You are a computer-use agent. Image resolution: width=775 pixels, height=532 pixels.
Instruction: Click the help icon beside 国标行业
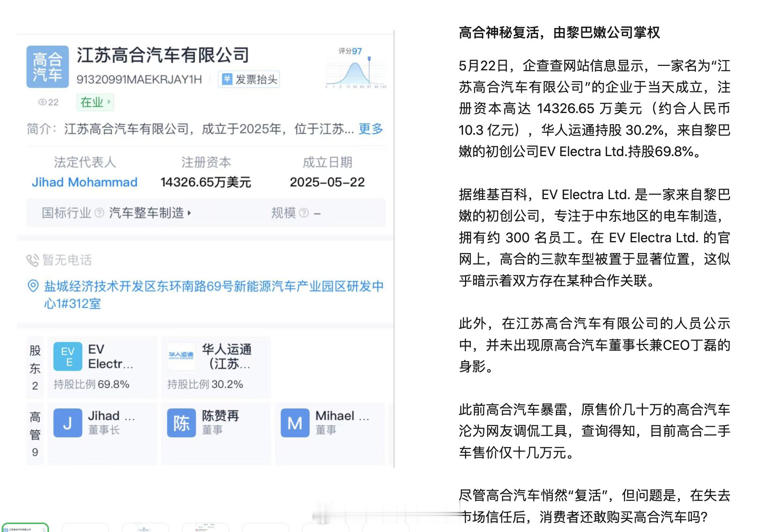click(x=100, y=213)
